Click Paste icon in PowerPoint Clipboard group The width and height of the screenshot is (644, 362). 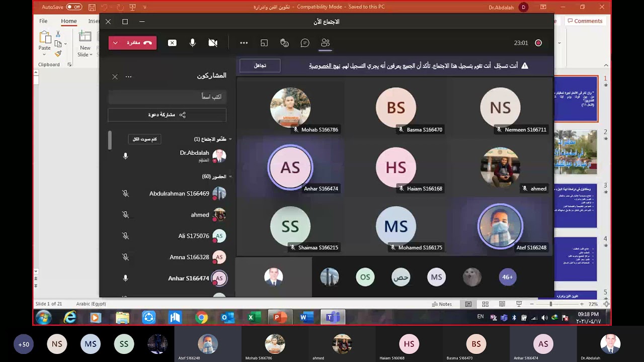tap(44, 38)
